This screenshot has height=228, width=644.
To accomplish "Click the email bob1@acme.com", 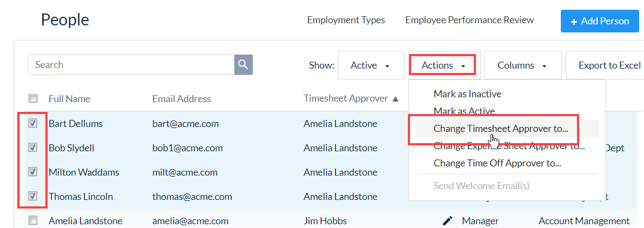I will [x=187, y=147].
